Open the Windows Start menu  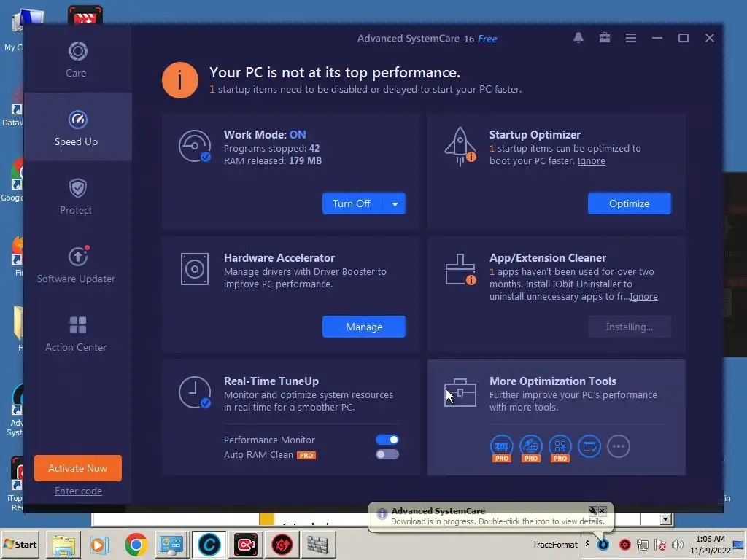[x=20, y=544]
